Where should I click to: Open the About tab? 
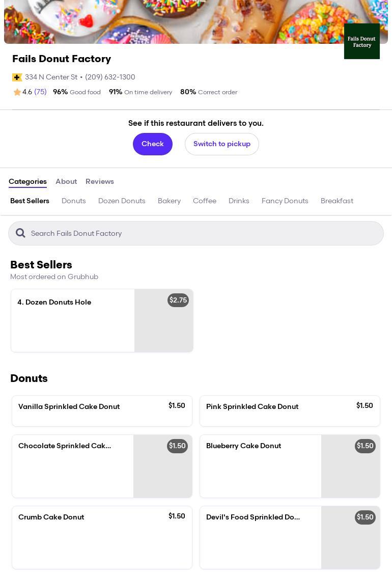[x=66, y=182]
